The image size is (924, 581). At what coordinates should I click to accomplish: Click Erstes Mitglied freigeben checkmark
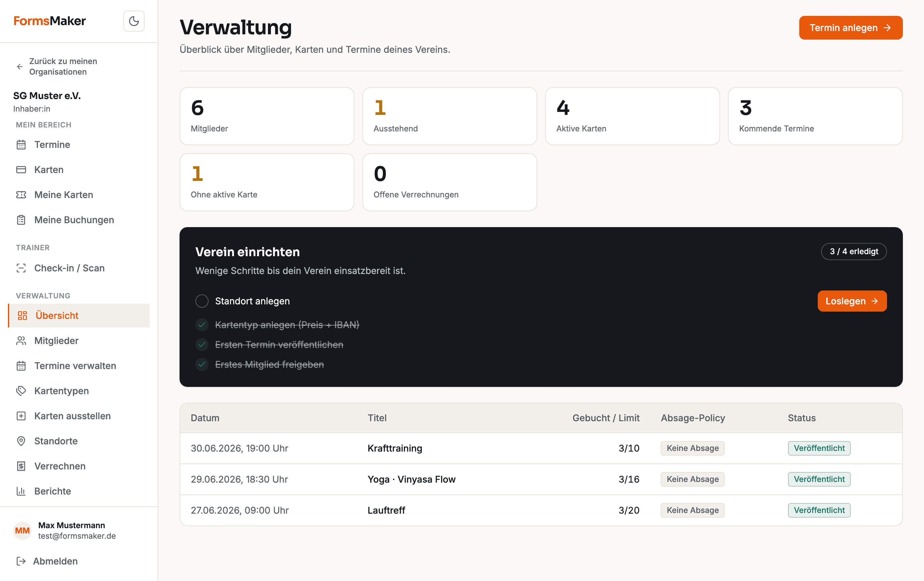(x=202, y=364)
